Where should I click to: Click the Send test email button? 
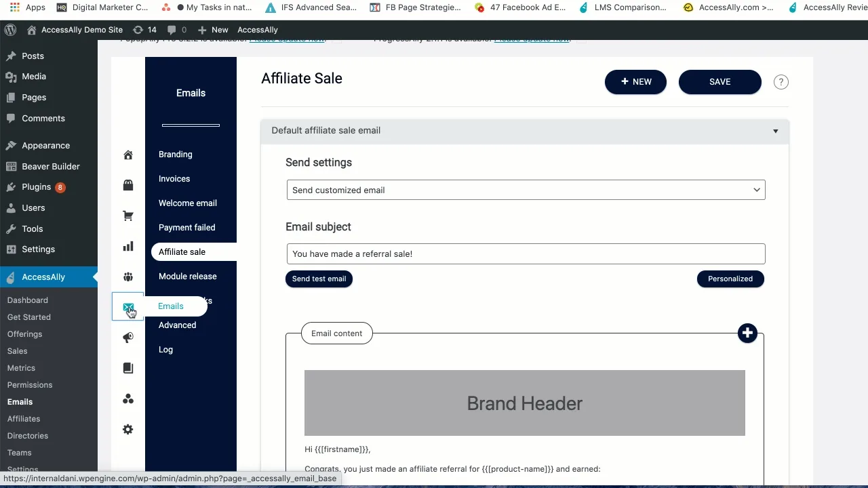[x=319, y=279]
